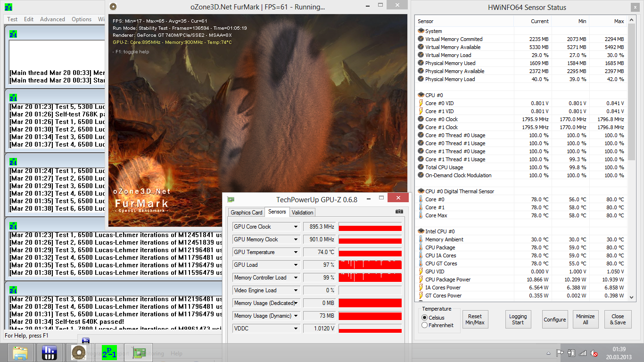644x362 pixels.
Task: Open the Memory Controller Load dropdown
Action: pyautogui.click(x=296, y=278)
